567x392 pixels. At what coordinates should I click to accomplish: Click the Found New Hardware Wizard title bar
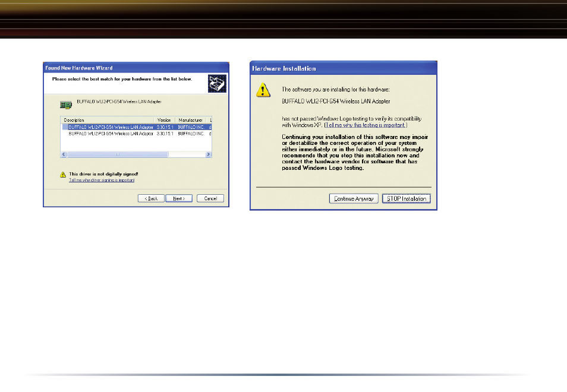[136, 68]
